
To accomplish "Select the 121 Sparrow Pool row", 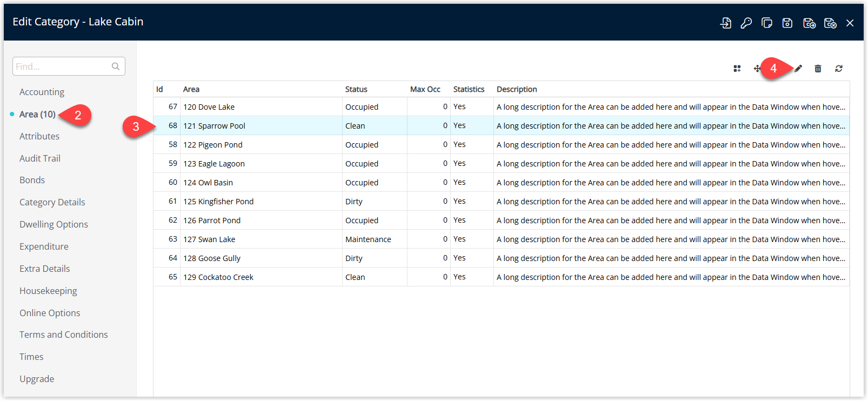I will [x=501, y=126].
